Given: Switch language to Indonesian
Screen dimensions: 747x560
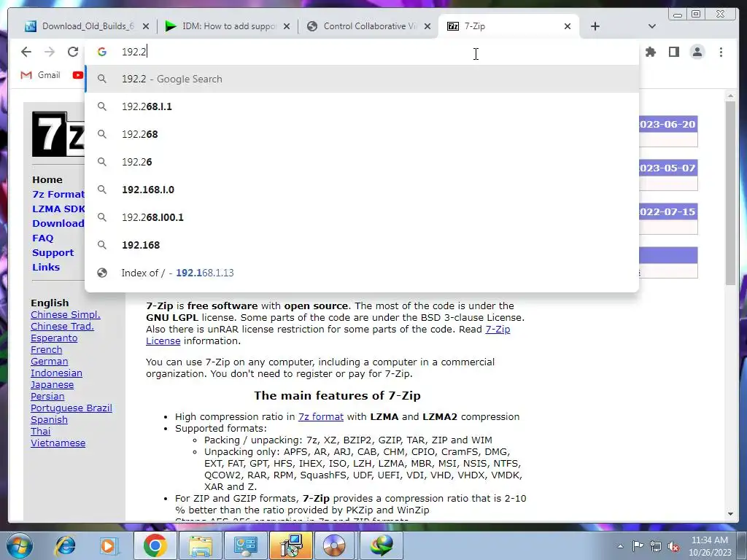Looking at the screenshot, I should 56,373.
